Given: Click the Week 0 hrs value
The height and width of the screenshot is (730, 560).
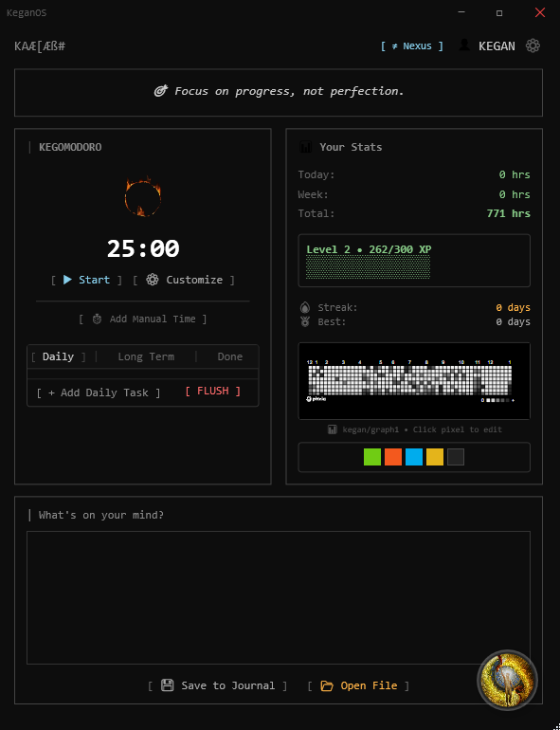Looking at the screenshot, I should (515, 194).
